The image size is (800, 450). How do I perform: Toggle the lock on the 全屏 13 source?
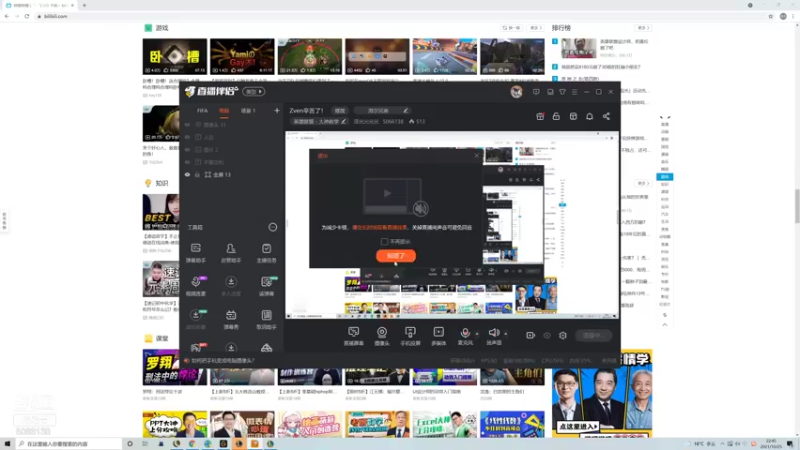(x=197, y=174)
